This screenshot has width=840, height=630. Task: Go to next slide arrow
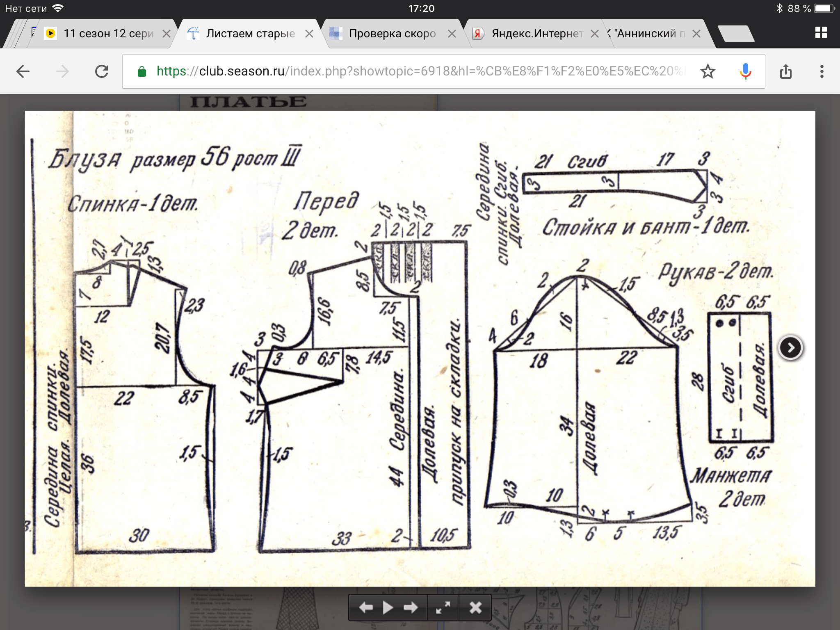pyautogui.click(x=410, y=607)
